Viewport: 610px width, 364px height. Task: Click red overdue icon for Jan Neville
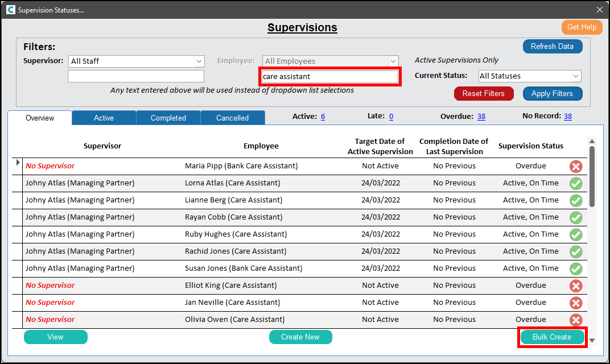(x=576, y=303)
